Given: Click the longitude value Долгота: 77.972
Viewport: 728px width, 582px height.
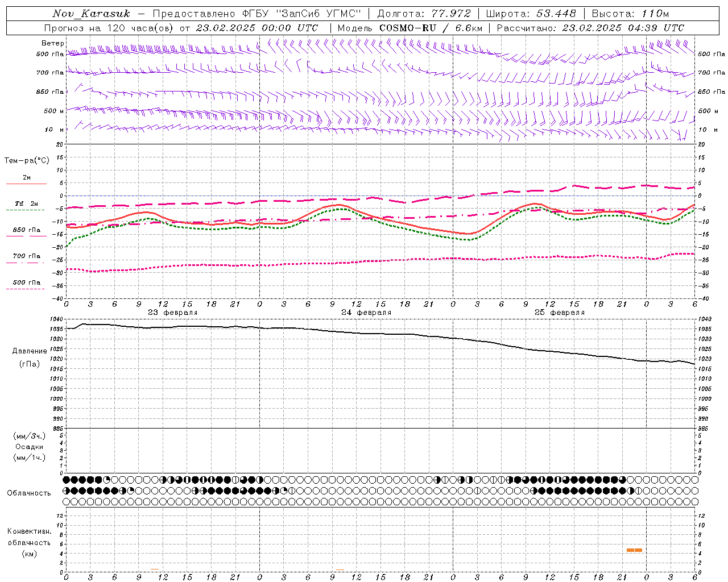Looking at the screenshot, I should point(424,14).
